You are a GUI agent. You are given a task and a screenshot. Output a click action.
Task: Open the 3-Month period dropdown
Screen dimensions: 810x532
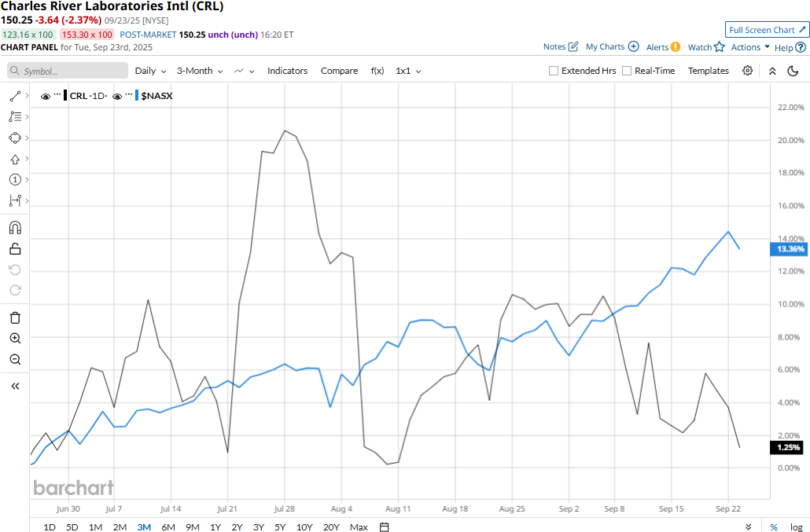point(200,71)
